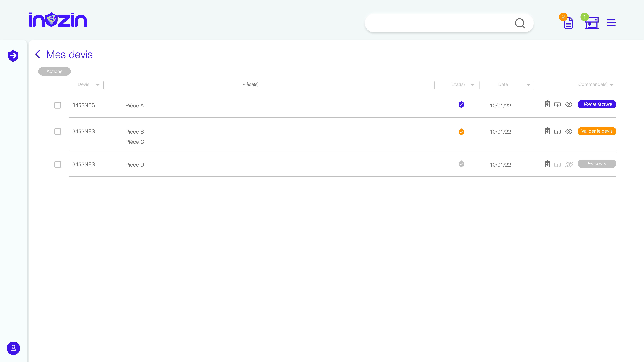
Task: Sort using the Date dropdown arrow
Action: pyautogui.click(x=528, y=85)
